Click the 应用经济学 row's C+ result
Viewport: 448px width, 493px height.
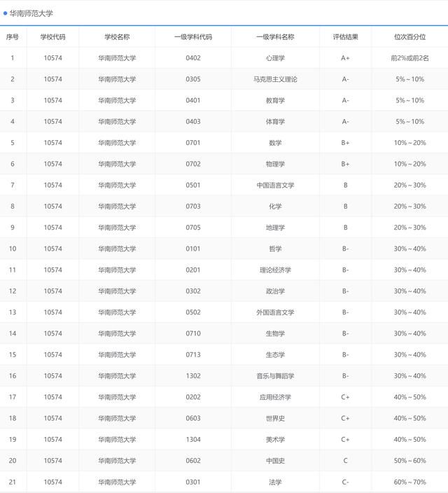(346, 397)
